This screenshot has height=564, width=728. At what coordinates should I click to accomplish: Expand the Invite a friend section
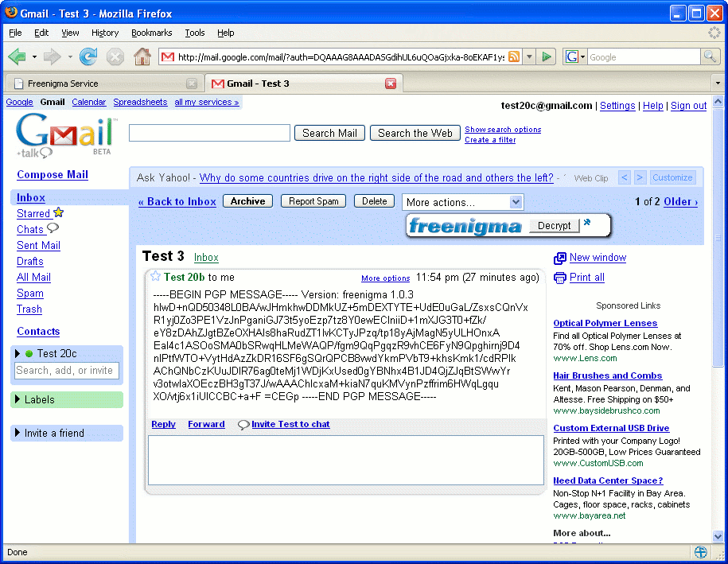coord(18,433)
